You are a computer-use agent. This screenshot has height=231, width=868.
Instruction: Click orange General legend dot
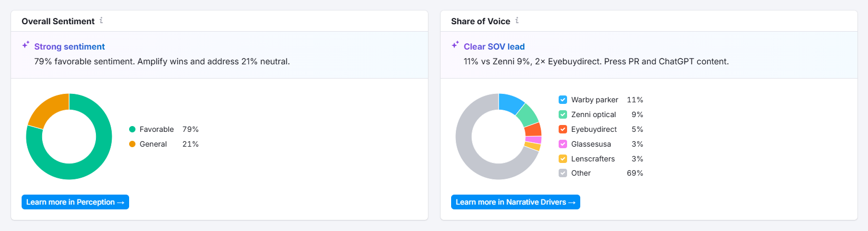[x=132, y=144]
